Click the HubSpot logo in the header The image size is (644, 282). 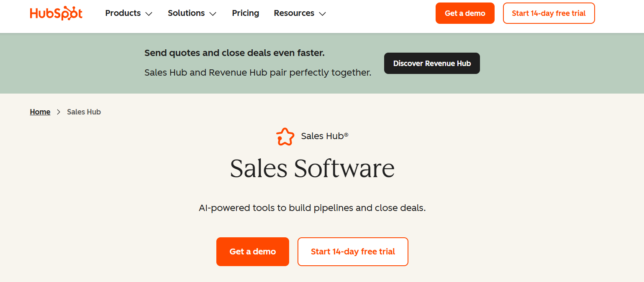click(56, 13)
